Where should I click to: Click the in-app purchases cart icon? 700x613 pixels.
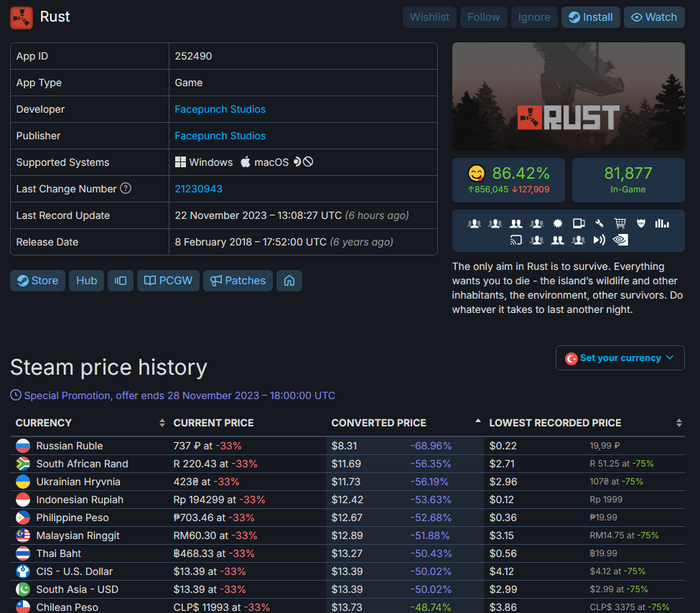point(620,223)
